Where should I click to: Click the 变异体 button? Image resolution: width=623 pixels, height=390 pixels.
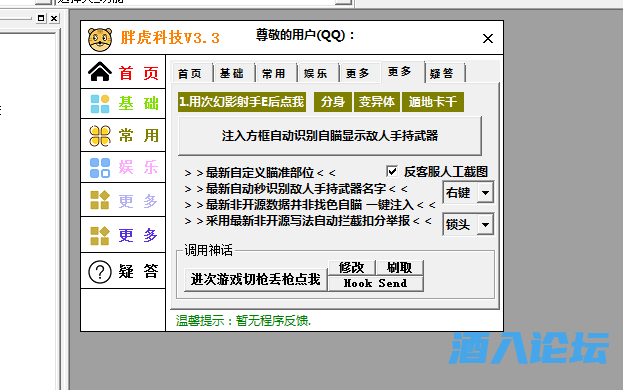click(x=377, y=102)
